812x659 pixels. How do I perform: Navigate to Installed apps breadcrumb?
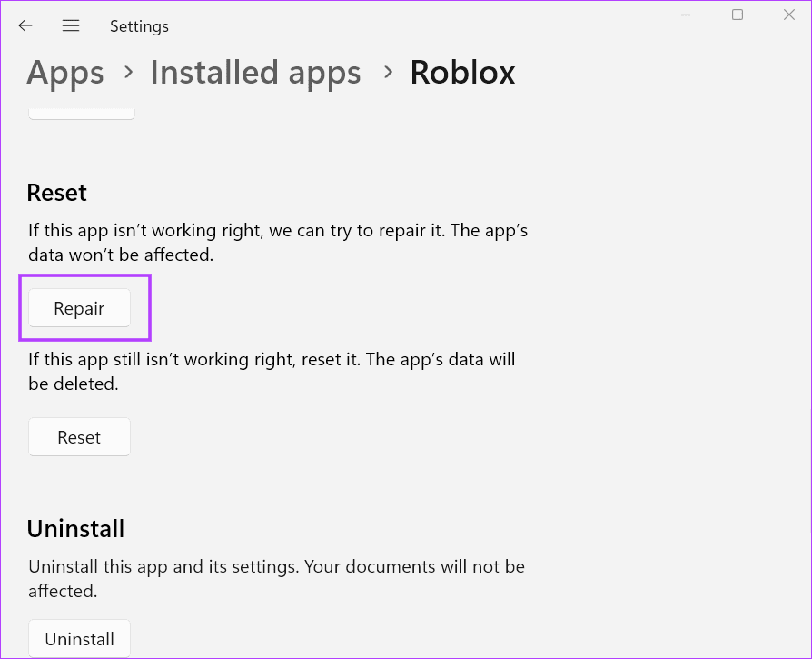255,73
